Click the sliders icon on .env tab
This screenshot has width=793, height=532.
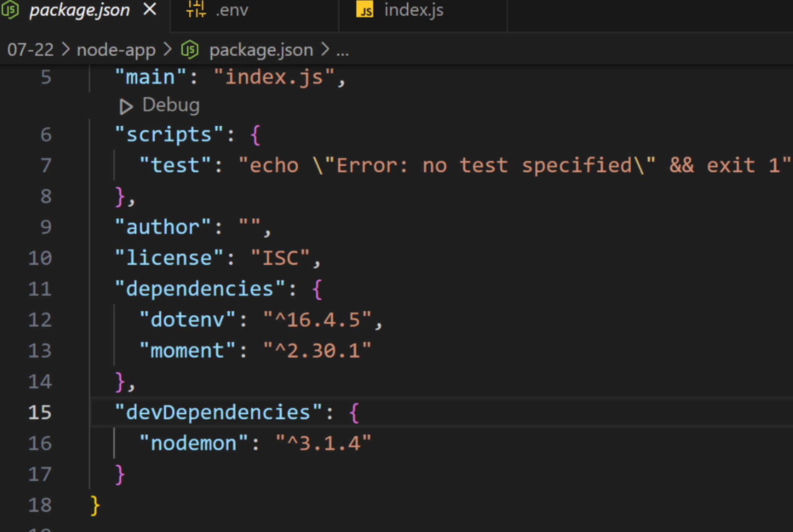[x=196, y=10]
